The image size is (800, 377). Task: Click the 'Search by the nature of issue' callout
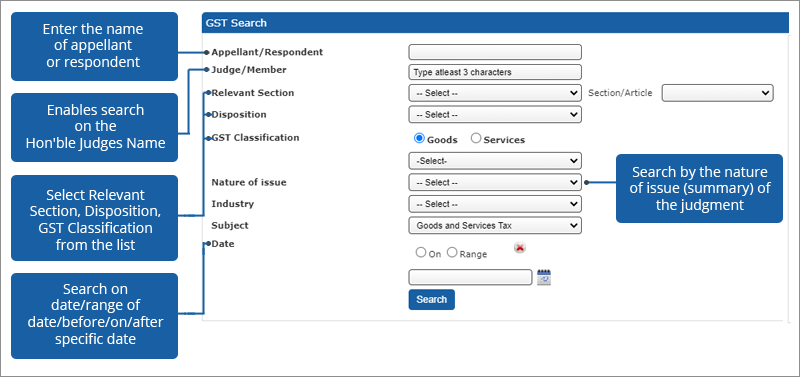pyautogui.click(x=699, y=189)
